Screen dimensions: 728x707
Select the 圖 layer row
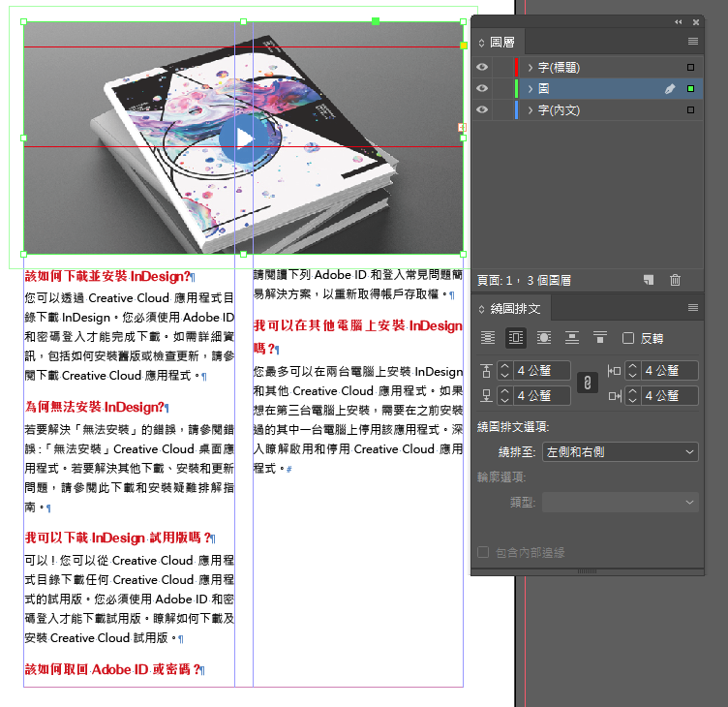point(587,89)
